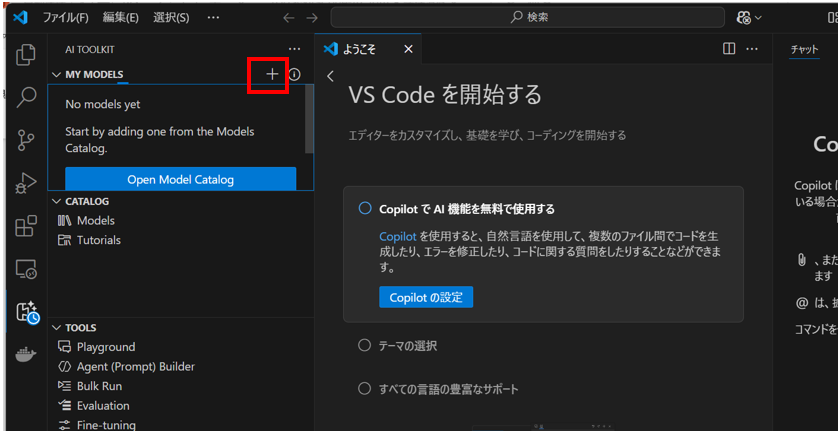
Task: Open the overflow menu ellipsis in menu bar
Action: pos(213,18)
